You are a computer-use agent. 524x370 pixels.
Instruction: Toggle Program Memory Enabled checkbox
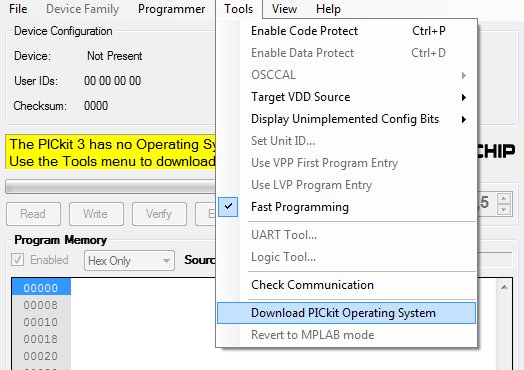point(17,260)
